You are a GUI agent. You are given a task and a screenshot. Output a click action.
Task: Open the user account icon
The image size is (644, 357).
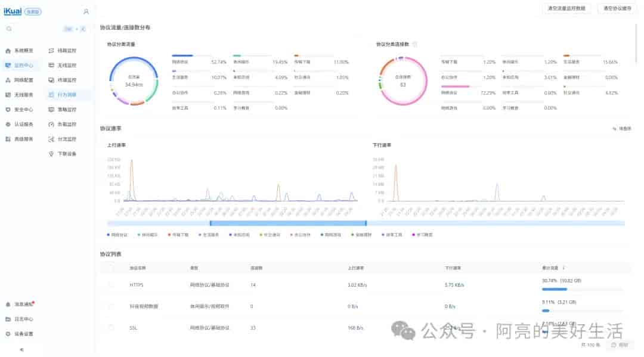point(86,11)
